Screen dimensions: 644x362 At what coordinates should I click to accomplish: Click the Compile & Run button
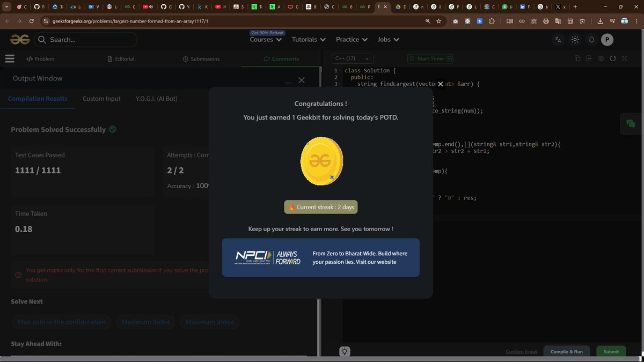567,351
